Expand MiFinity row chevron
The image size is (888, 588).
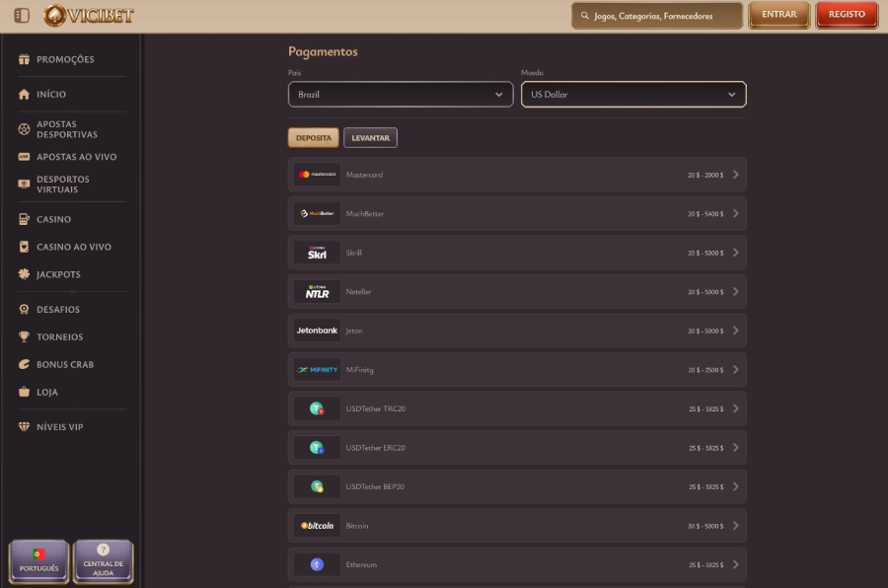coord(736,369)
